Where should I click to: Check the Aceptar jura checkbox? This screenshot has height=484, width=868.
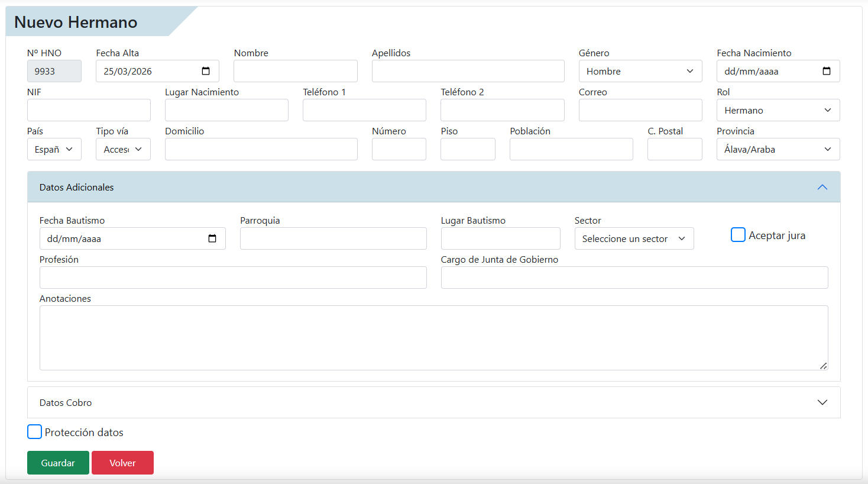(738, 235)
